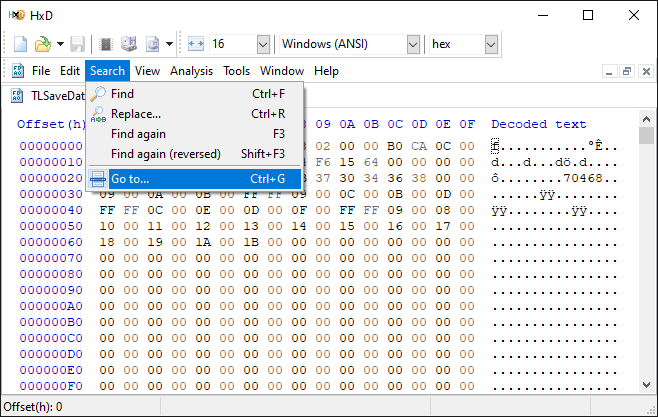Open the Edit menu
Image resolution: width=658 pixels, height=417 pixels.
click(70, 71)
